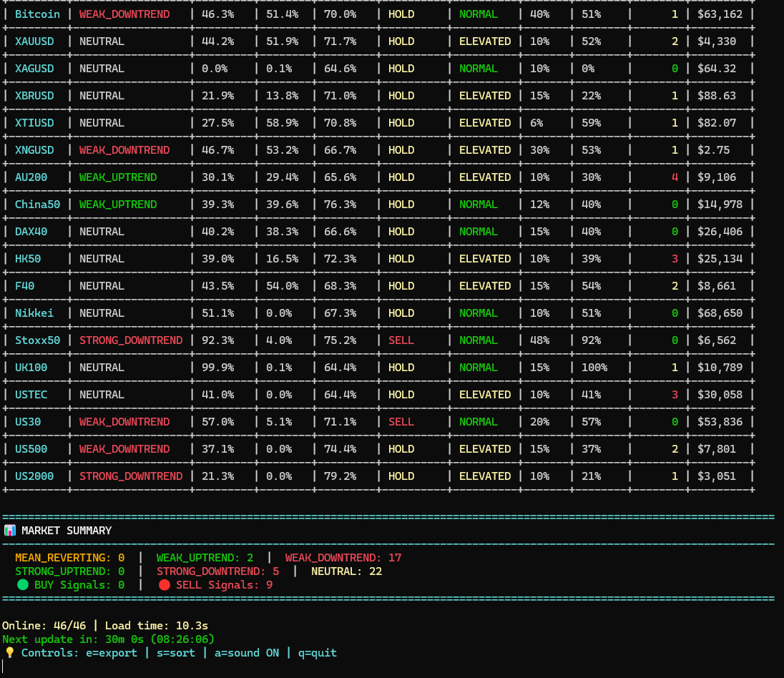This screenshot has width=784, height=678.
Task: Click HOLD in the HK50 row
Action: coord(401,259)
